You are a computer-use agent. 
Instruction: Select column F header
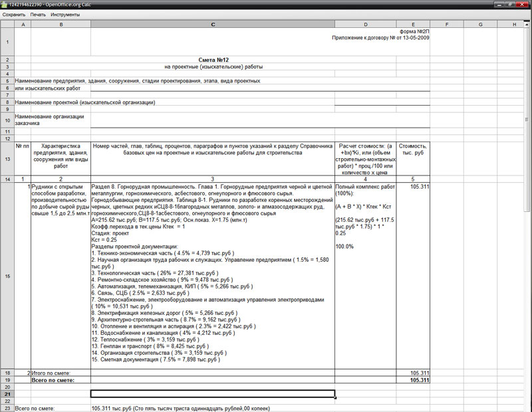click(446, 25)
